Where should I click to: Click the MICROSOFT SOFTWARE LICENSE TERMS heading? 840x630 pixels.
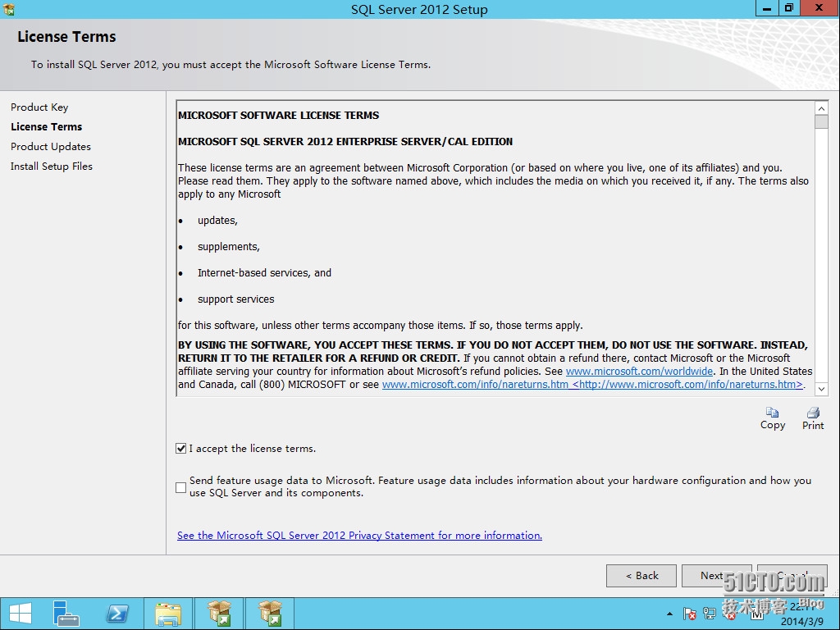(279, 116)
